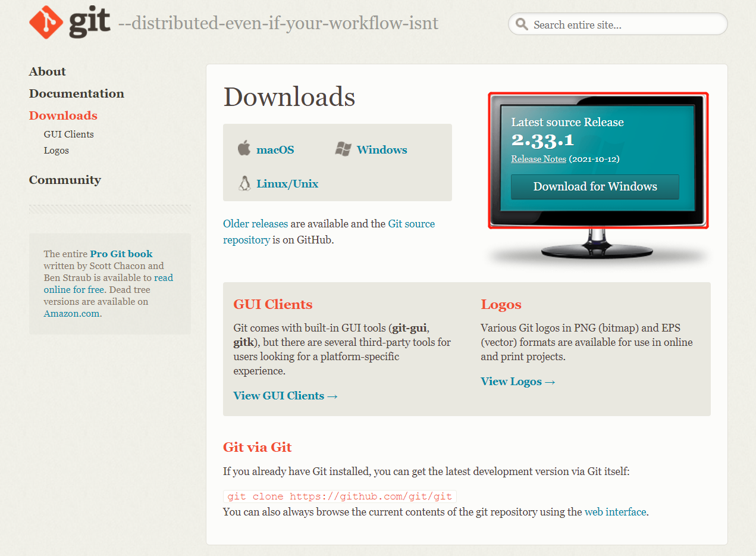Click the Linux penguin icon

pos(244,183)
